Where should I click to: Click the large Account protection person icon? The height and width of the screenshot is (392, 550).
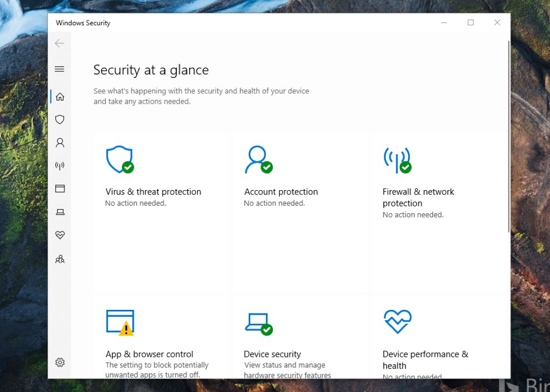tap(258, 159)
